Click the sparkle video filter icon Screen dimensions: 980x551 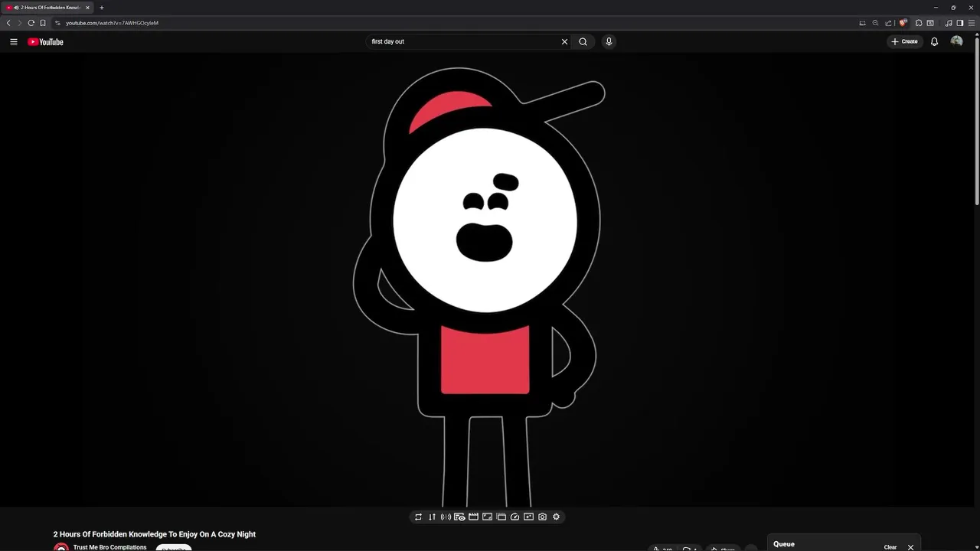click(528, 517)
